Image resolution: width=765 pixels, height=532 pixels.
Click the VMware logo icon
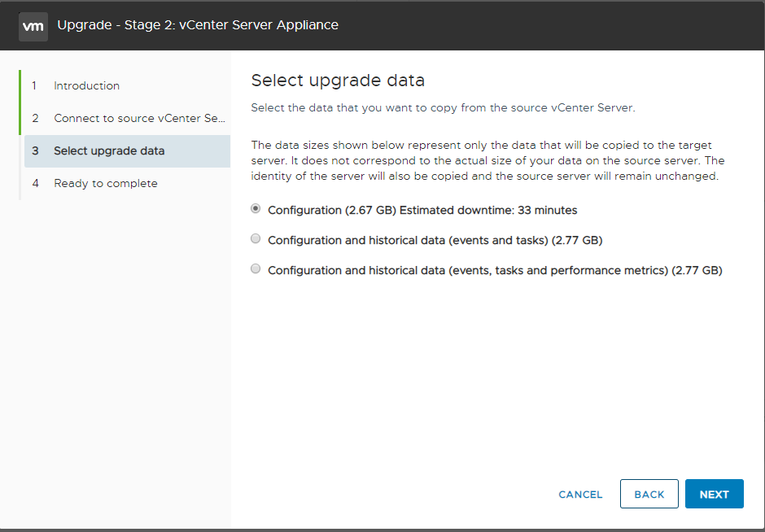pos(33,25)
